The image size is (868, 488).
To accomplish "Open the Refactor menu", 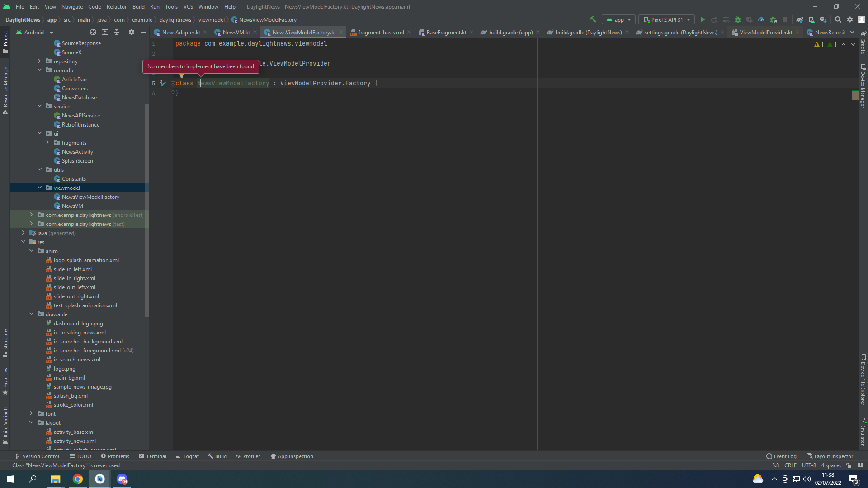I will point(116,6).
